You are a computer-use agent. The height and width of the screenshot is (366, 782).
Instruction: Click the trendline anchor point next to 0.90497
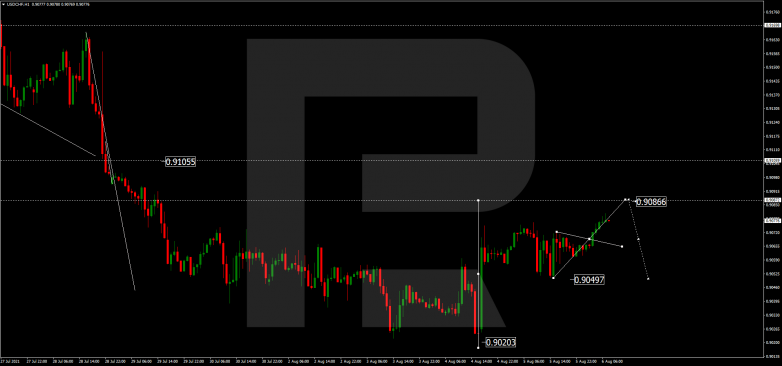tap(553, 278)
